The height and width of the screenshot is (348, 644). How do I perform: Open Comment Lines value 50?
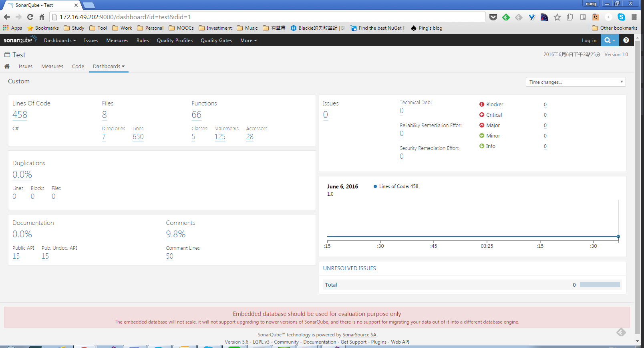170,256
